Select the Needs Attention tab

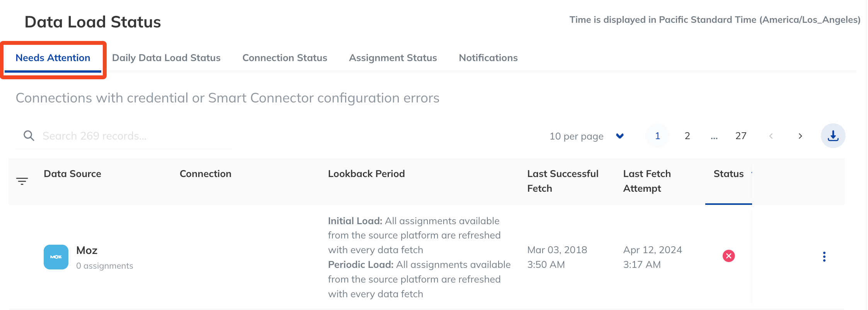[x=53, y=58]
